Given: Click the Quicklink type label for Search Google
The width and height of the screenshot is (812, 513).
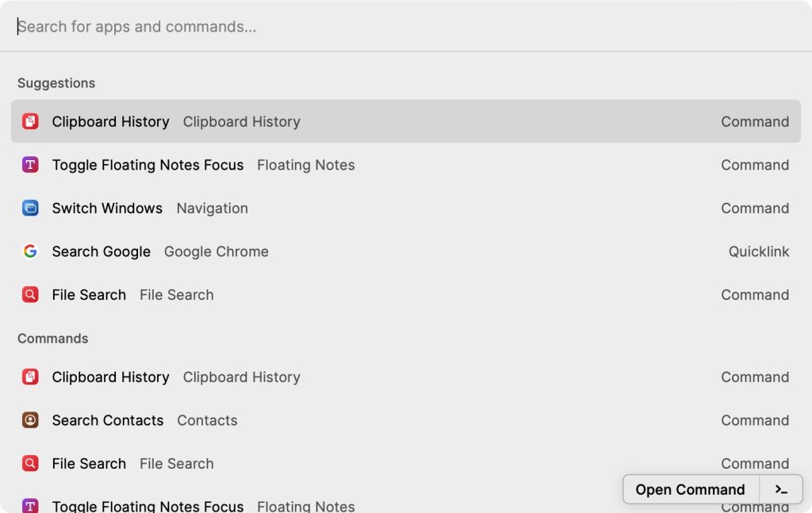Looking at the screenshot, I should 758,251.
